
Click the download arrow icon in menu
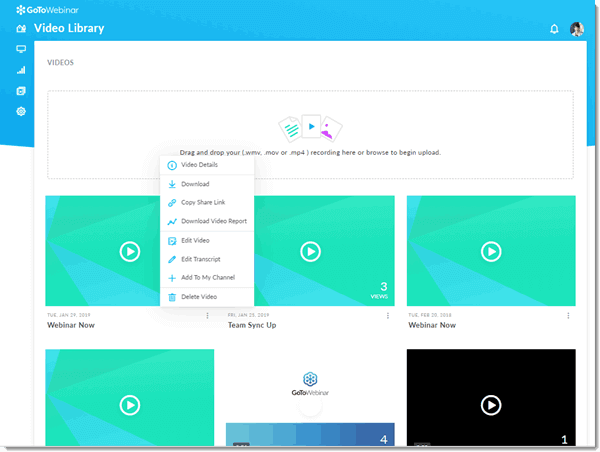172,184
